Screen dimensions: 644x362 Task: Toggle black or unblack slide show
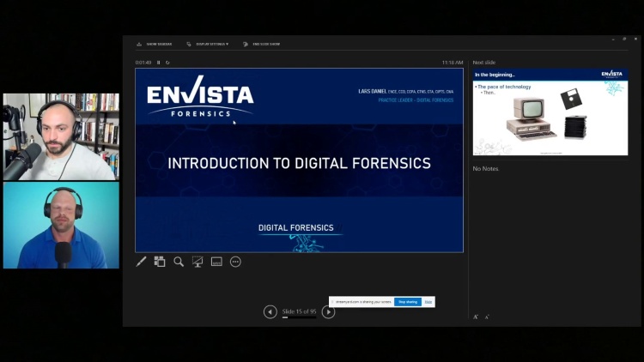click(197, 262)
